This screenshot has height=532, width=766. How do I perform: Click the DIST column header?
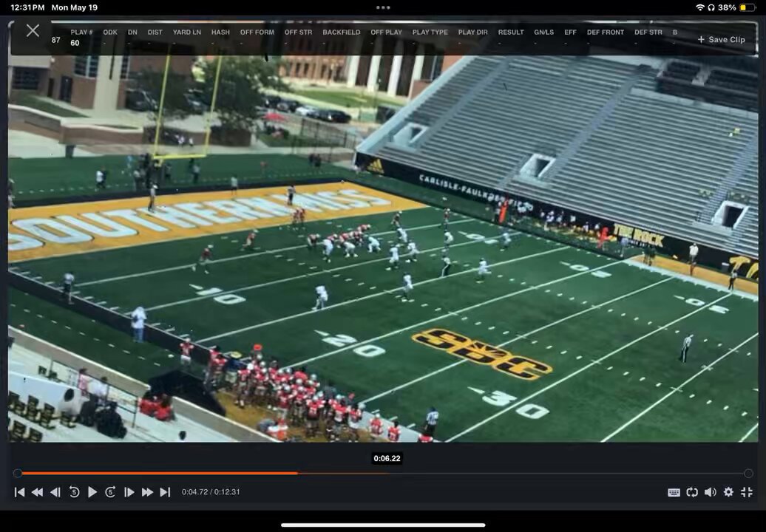(155, 33)
